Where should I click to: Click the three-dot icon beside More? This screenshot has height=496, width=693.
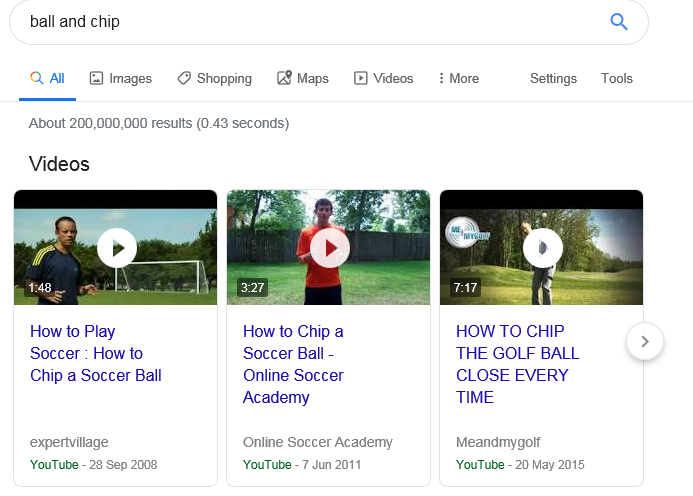pyautogui.click(x=441, y=78)
